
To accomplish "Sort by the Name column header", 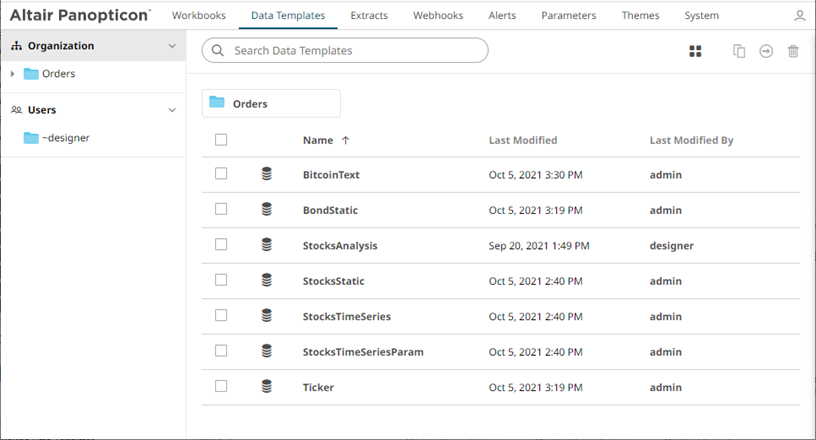I will pos(318,140).
